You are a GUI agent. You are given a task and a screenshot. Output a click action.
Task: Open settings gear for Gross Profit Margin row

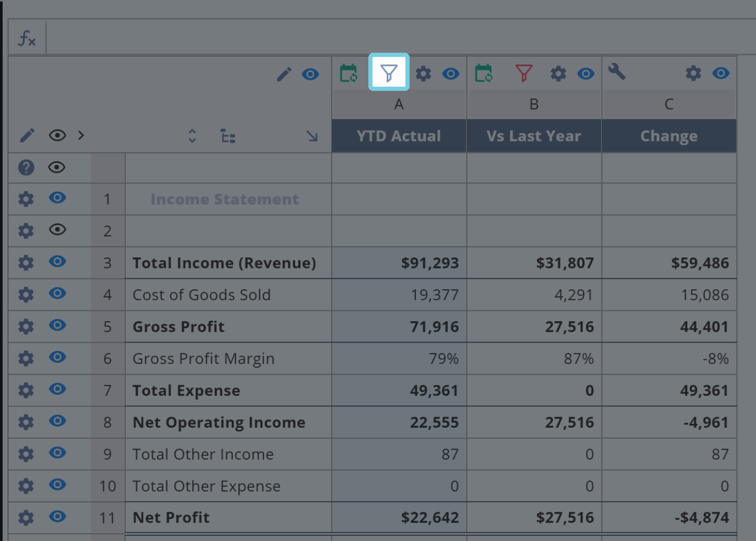[x=26, y=358]
